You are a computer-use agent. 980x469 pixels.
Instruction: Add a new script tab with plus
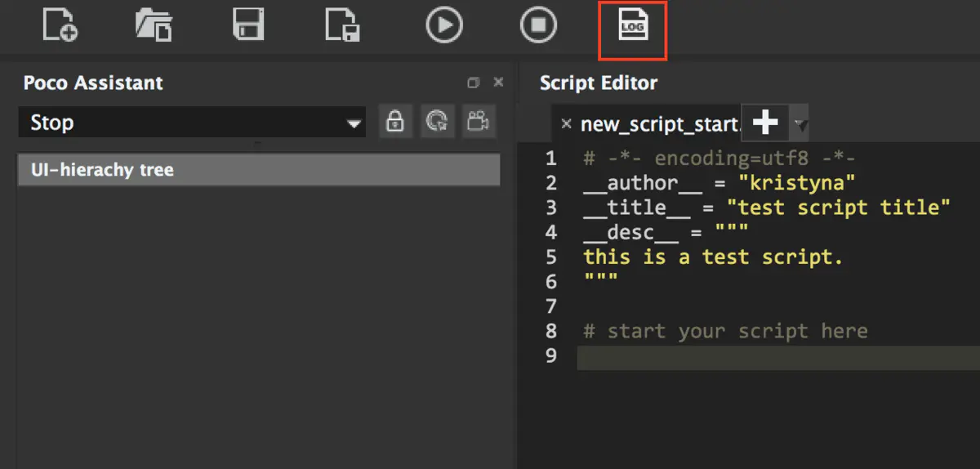pos(765,123)
